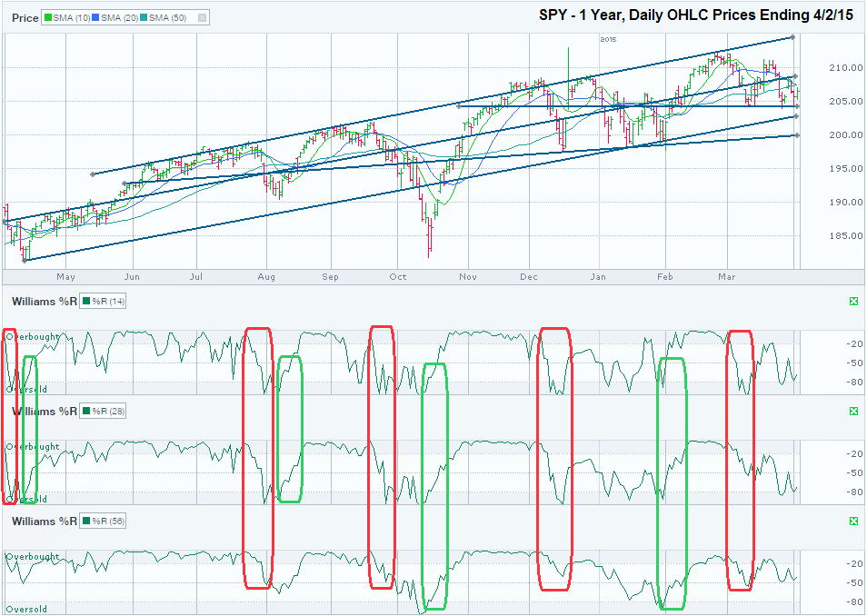The image size is (867, 616).
Task: Close the Williams %R (28) indicator panel
Action: (x=853, y=411)
